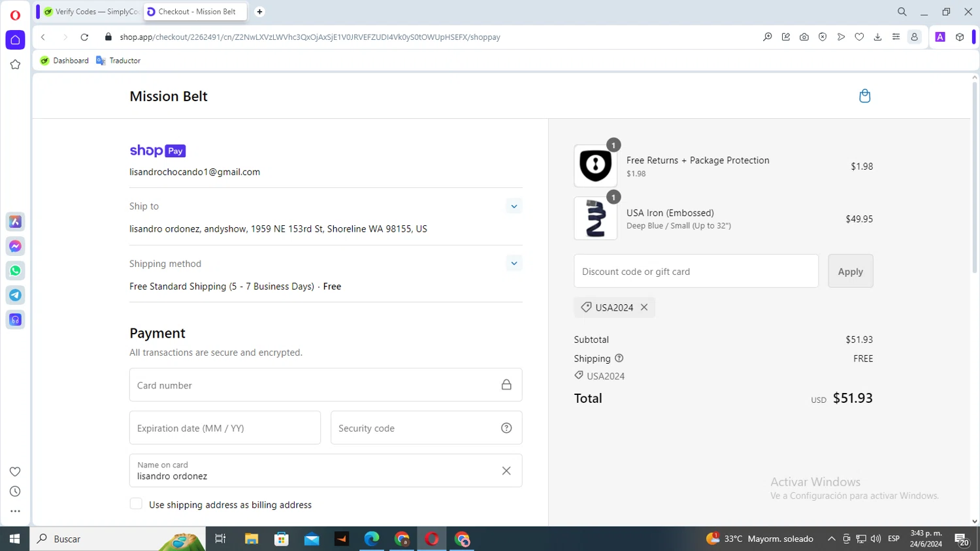Screen dimensions: 980x551
Task: Open Telegram in the Opera sidebar
Action: (15, 295)
